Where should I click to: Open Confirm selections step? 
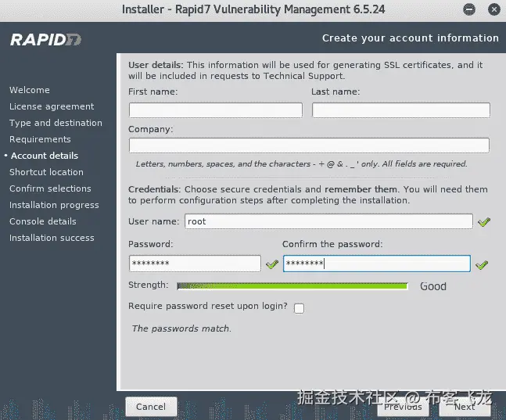coord(50,188)
